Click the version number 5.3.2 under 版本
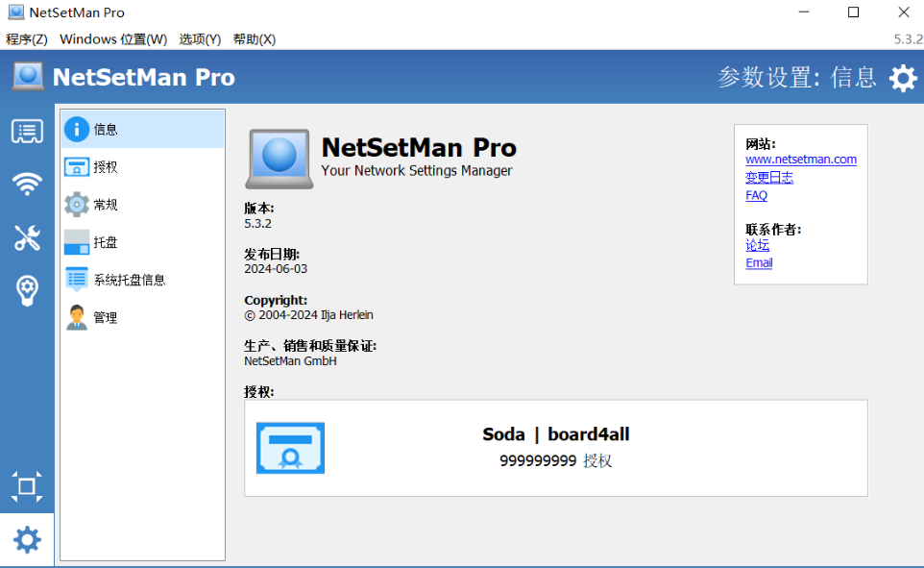 pyautogui.click(x=258, y=224)
